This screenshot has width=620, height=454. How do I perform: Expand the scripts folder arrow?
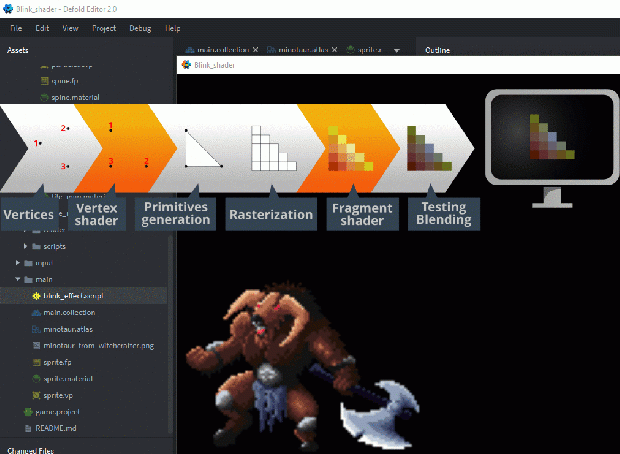(x=25, y=246)
